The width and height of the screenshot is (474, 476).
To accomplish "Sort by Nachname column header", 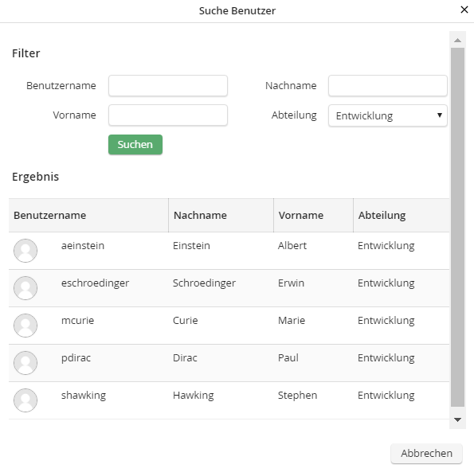I will [221, 215].
